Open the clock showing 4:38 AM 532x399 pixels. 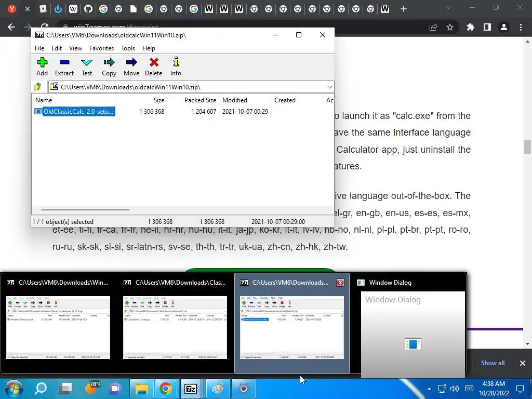point(494,389)
